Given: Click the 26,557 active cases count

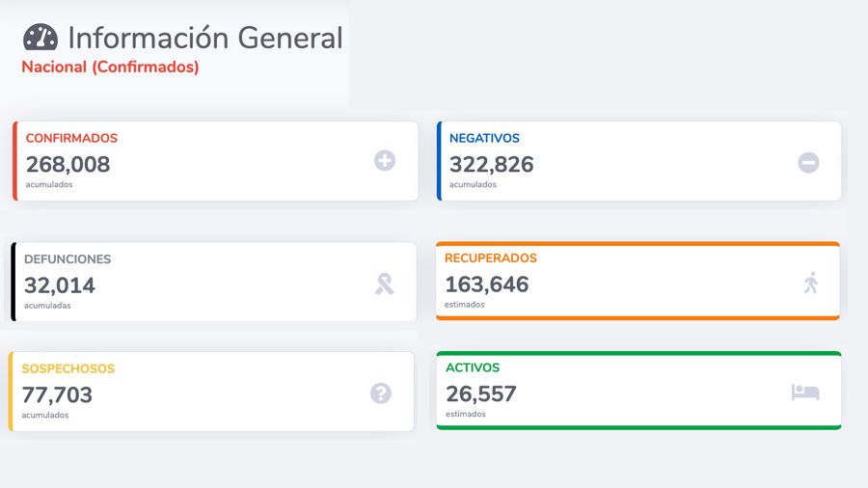Looking at the screenshot, I should click(481, 393).
